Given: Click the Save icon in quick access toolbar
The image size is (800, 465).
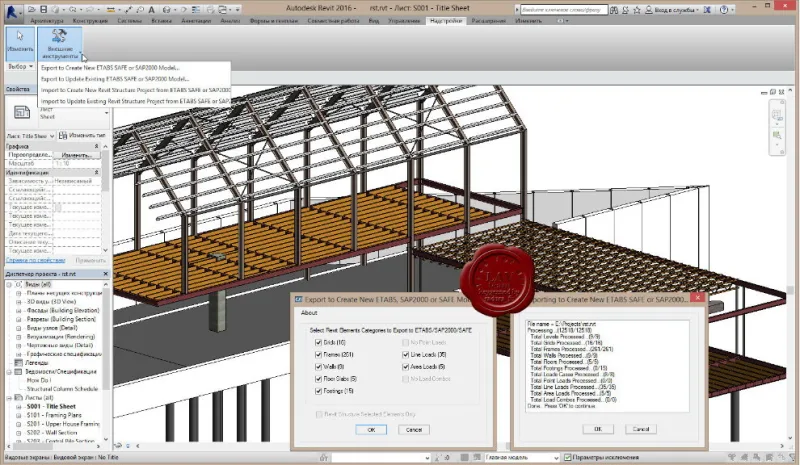Looking at the screenshot, I should tap(43, 10).
